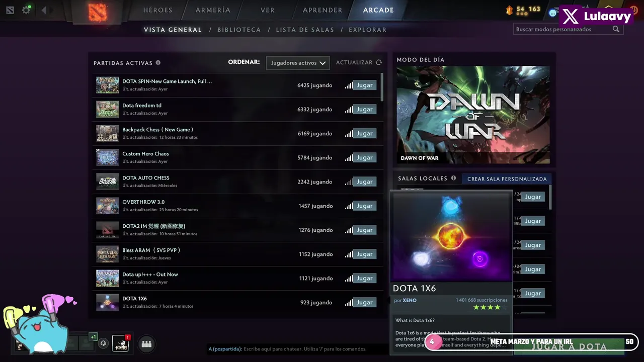Open info icon next to Salas Locales
This screenshot has width=644, height=362.
[453, 178]
